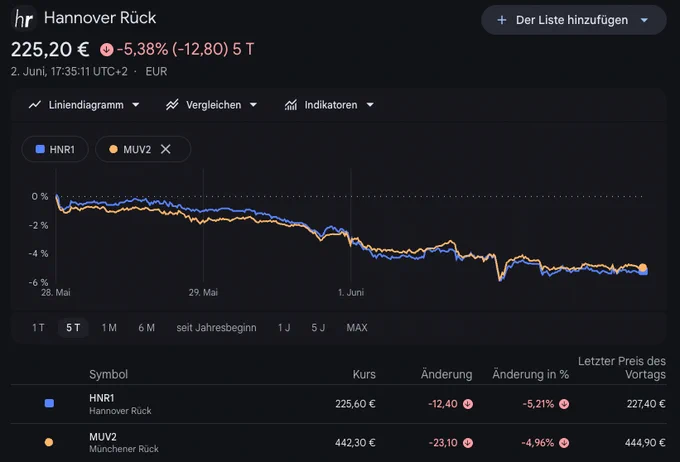Click the Liniendiagramm line chart icon

35,105
